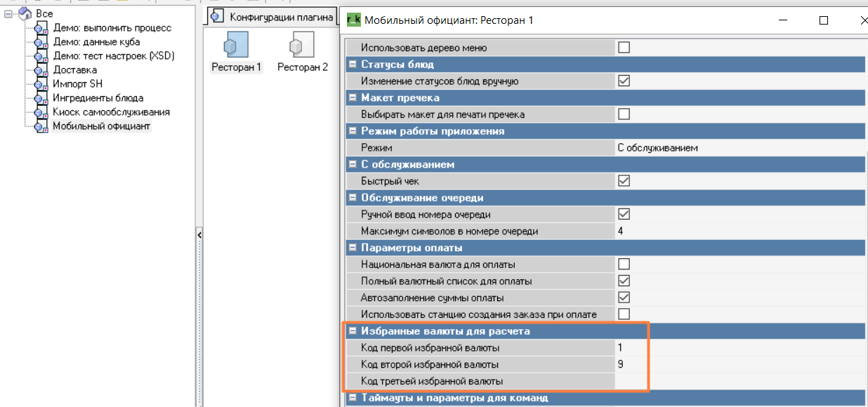Collapse the Параметры оплаты section
The width and height of the screenshot is (868, 407).
coord(353,248)
